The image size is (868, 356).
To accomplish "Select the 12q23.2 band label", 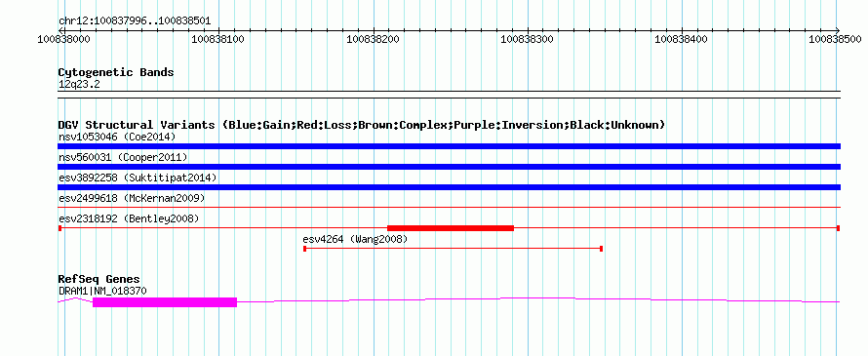I will tap(79, 85).
